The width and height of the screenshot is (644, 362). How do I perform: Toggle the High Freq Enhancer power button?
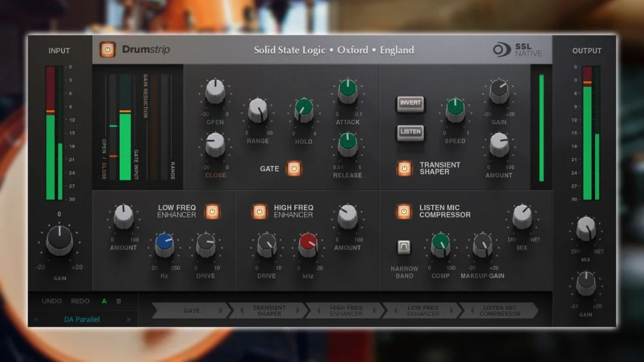pyautogui.click(x=259, y=211)
